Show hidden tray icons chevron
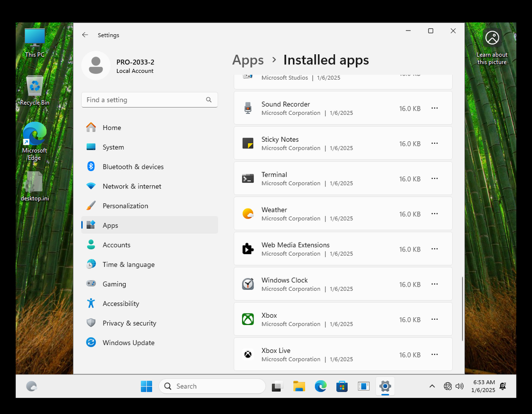The width and height of the screenshot is (532, 414). pyautogui.click(x=432, y=386)
